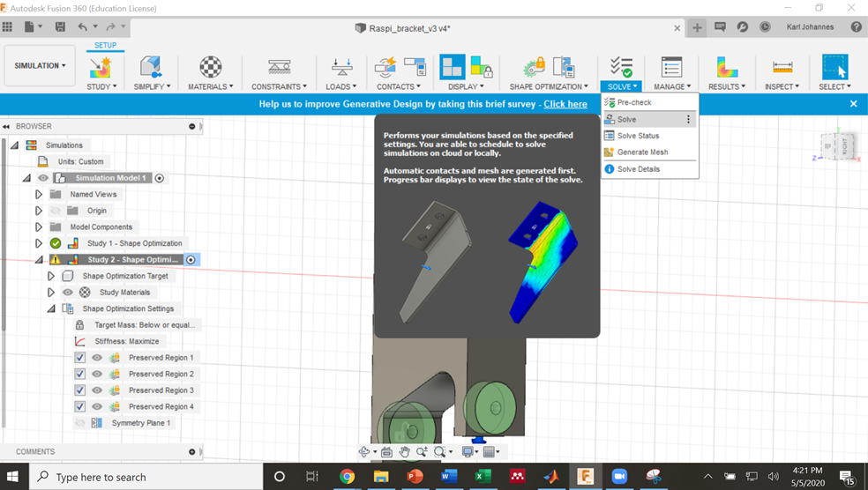Switch to the SETUP tab
868x490 pixels.
click(105, 45)
